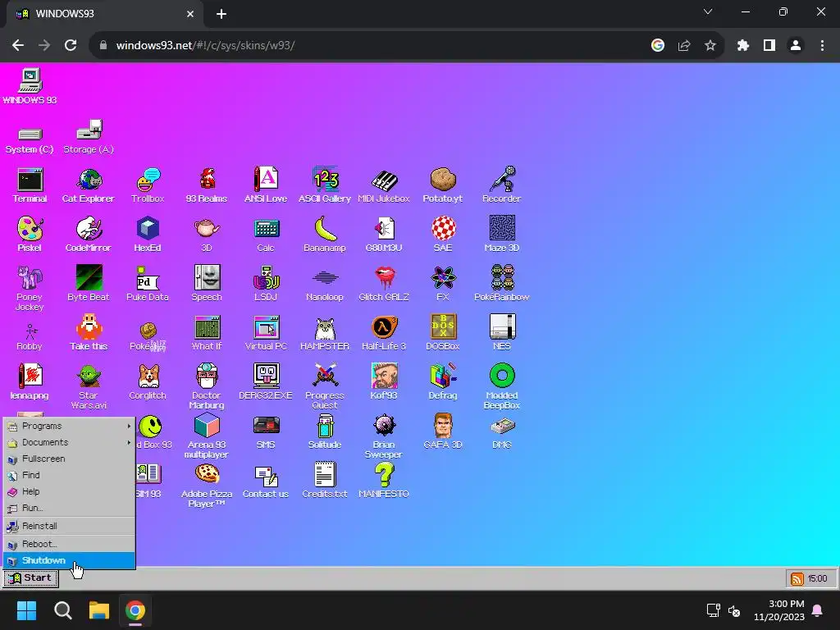Open the Chrome three-dot menu

[822, 46]
